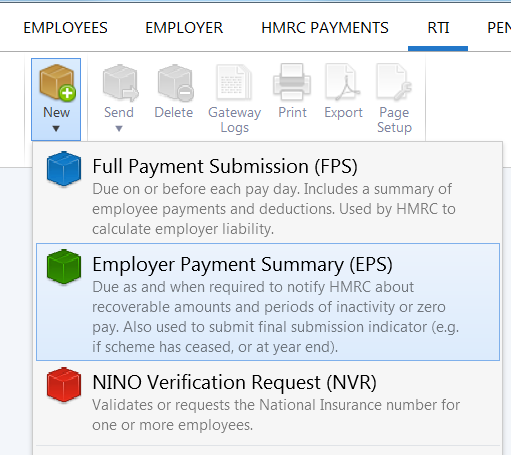
Task: Choose Full Payment Submission (FPS) title
Action: [x=225, y=166]
